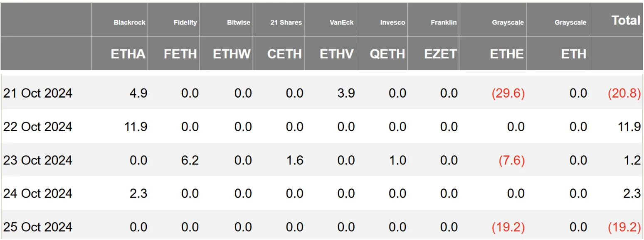Click the 24 Oct 2024 date cell

pyautogui.click(x=38, y=193)
